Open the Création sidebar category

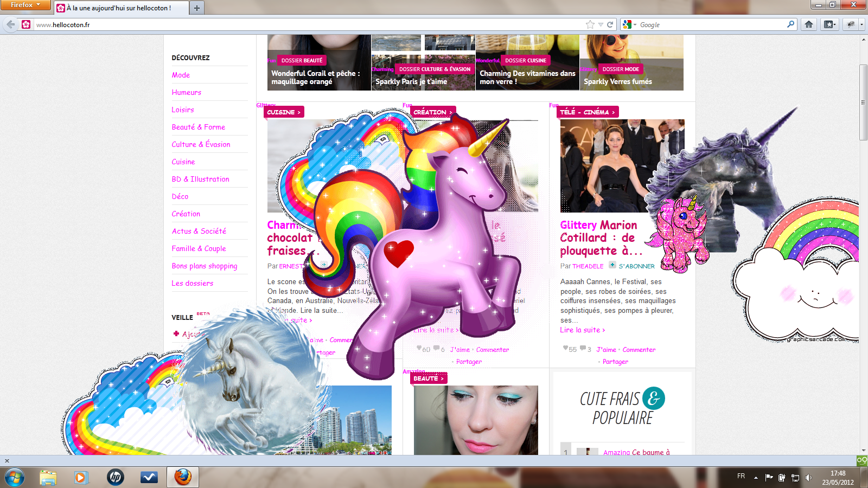[x=186, y=214]
